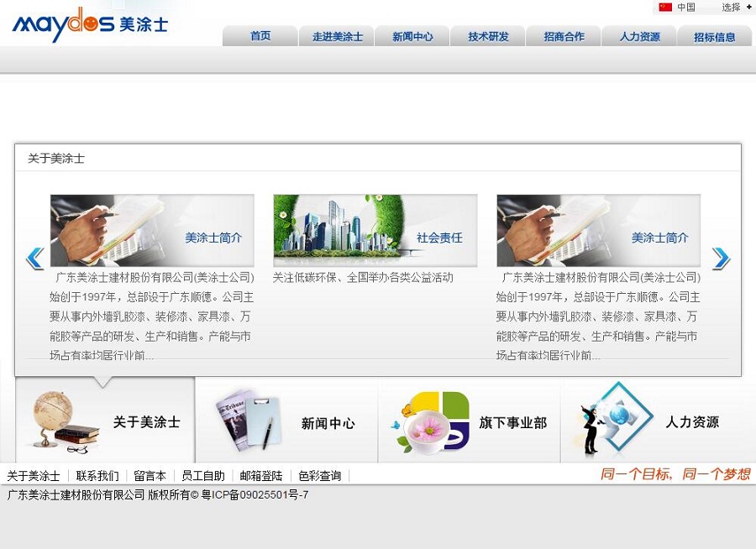Click the 同一个目标,同一个梦想 slogan
The height and width of the screenshot is (549, 756).
[x=675, y=474]
